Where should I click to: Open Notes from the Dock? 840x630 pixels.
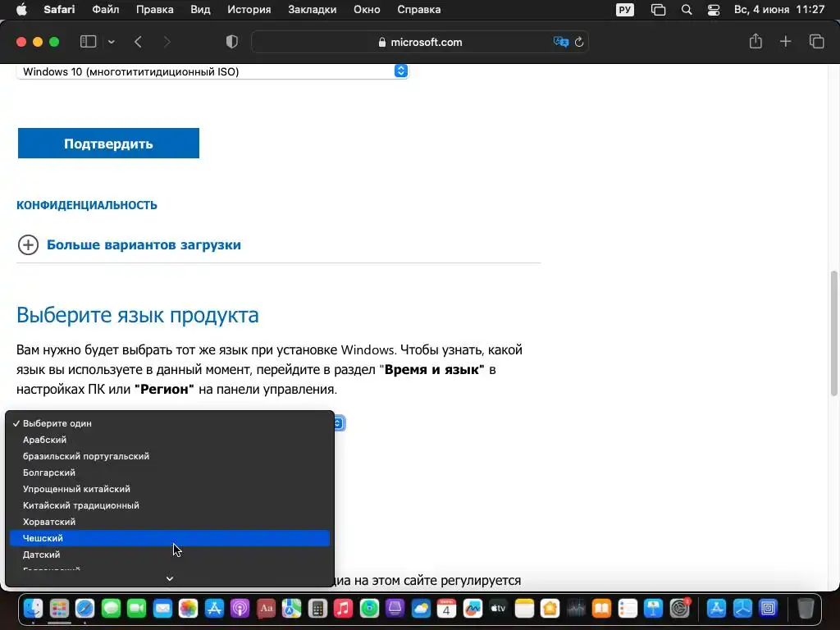524,609
